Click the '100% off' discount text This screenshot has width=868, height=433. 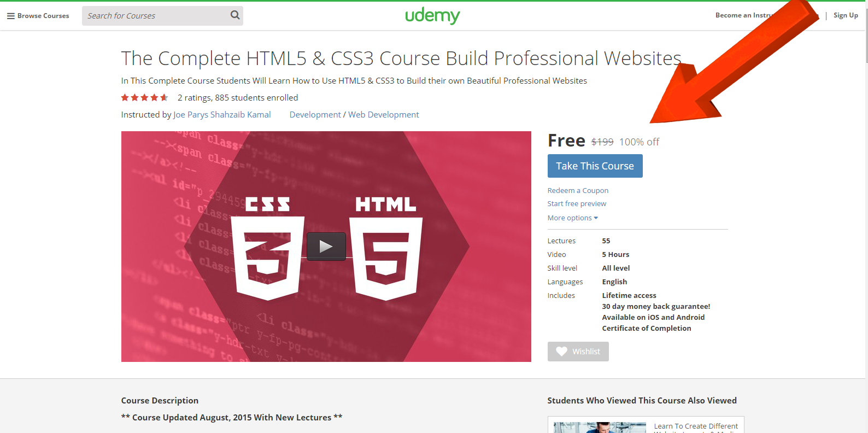639,142
